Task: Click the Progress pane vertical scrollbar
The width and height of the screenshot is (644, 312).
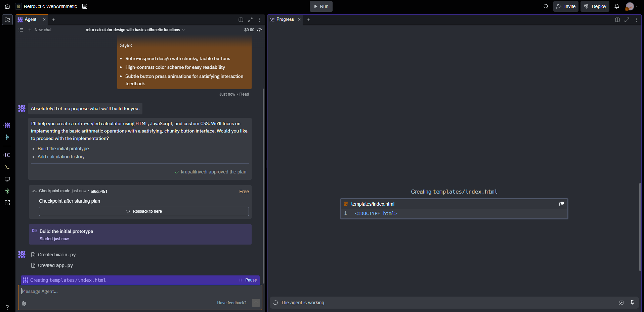Action: [640, 227]
